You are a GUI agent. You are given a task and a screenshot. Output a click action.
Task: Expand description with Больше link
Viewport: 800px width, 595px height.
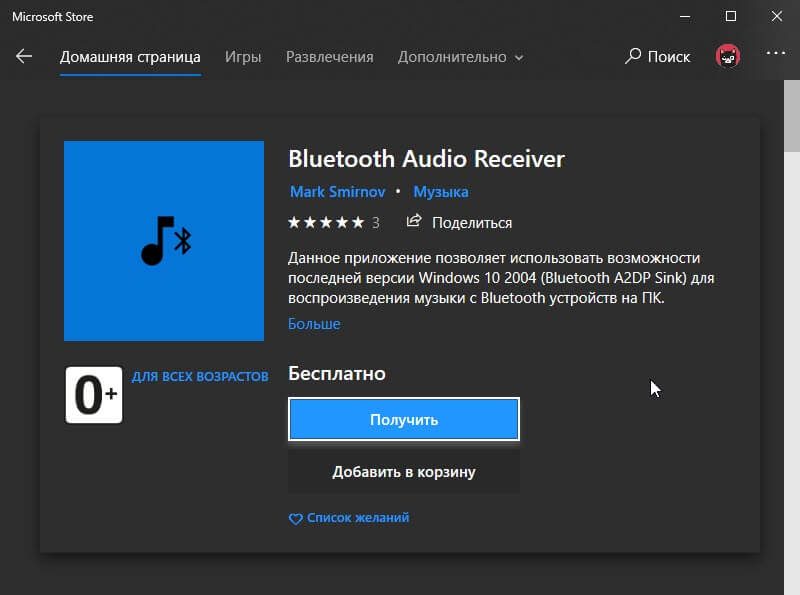click(x=314, y=324)
